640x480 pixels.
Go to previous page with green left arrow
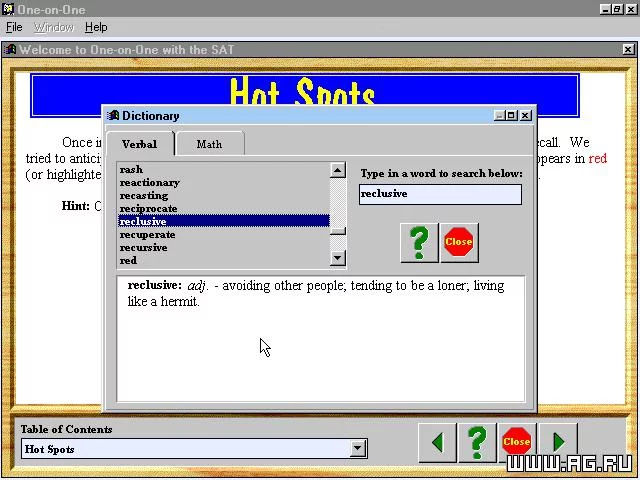tap(437, 442)
